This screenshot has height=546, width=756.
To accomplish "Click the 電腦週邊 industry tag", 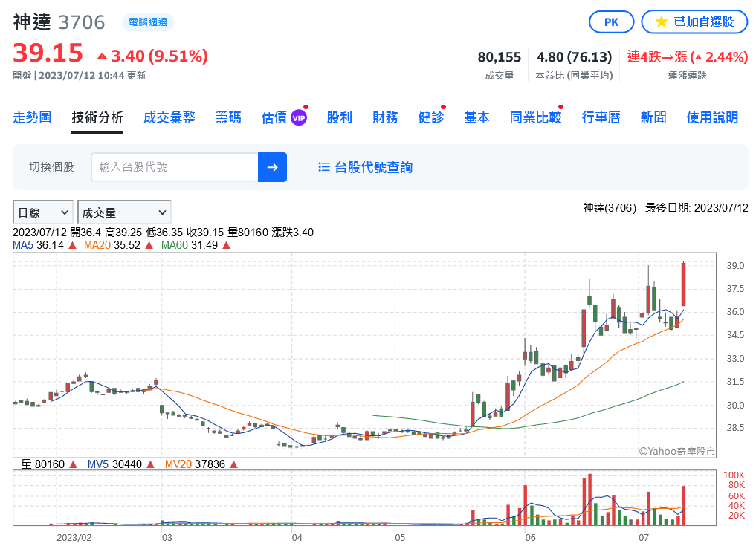I will 148,22.
